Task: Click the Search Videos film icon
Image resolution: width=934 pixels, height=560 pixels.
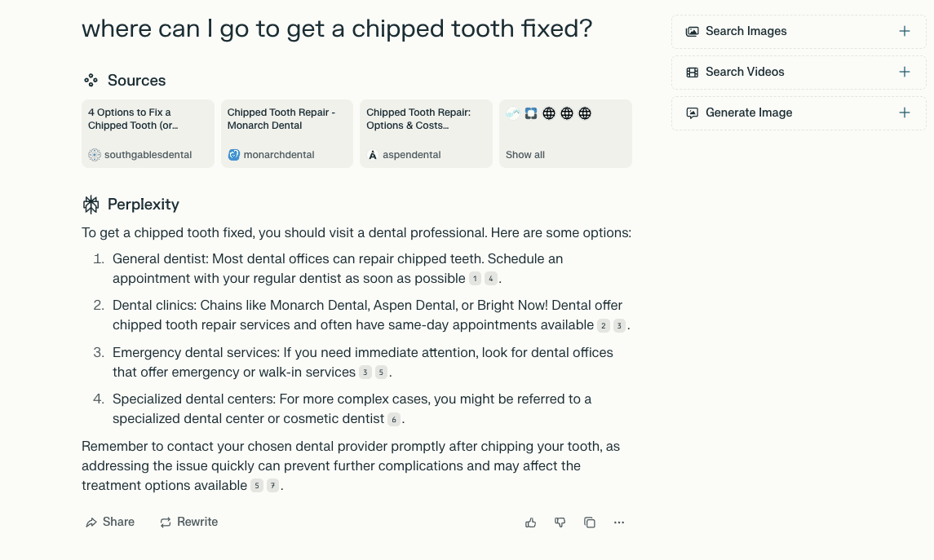Action: (693, 73)
